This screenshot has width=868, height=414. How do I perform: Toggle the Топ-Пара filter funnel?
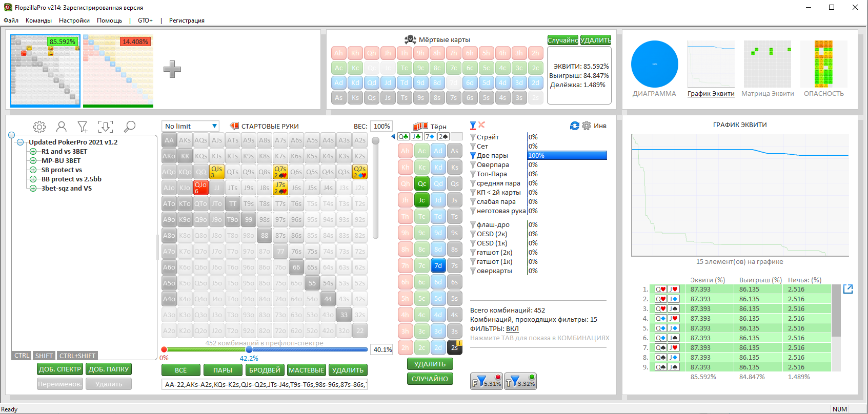pos(473,174)
